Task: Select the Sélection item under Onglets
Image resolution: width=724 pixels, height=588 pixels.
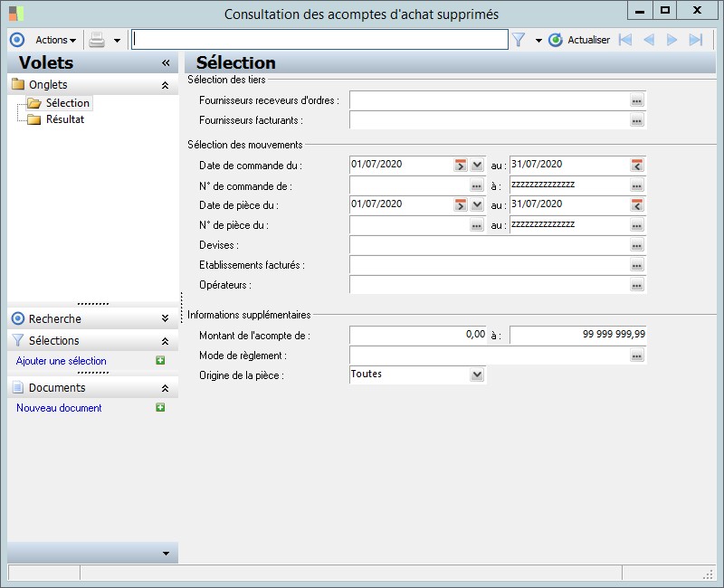Action: point(67,103)
